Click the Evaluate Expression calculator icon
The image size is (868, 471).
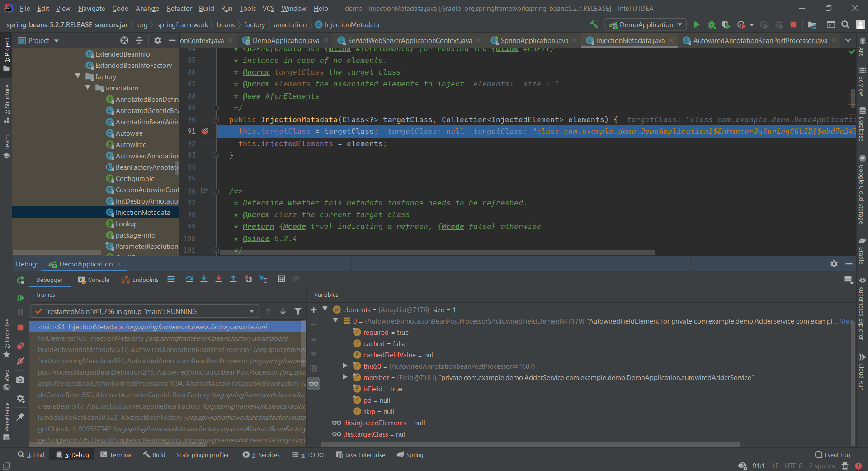[x=281, y=279]
